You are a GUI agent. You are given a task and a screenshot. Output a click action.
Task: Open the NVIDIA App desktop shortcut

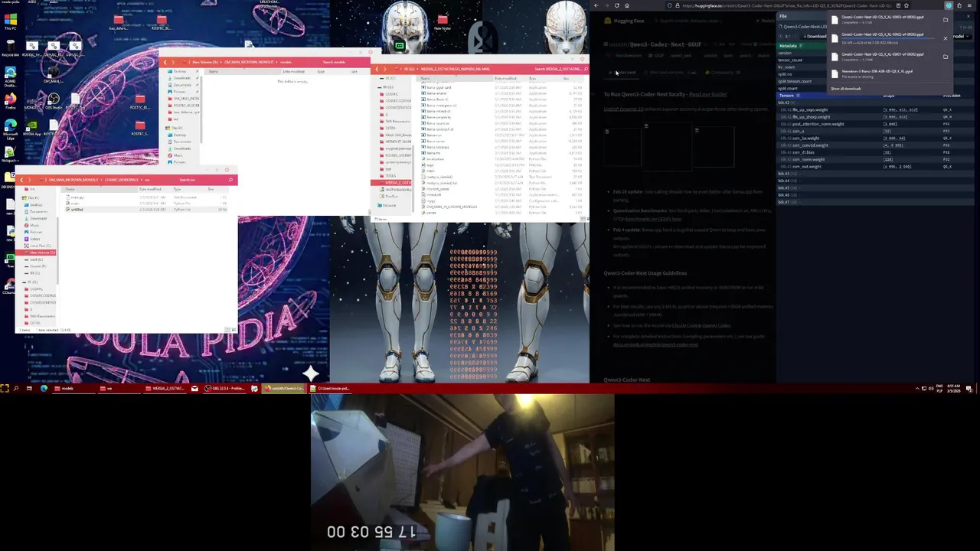point(32,129)
